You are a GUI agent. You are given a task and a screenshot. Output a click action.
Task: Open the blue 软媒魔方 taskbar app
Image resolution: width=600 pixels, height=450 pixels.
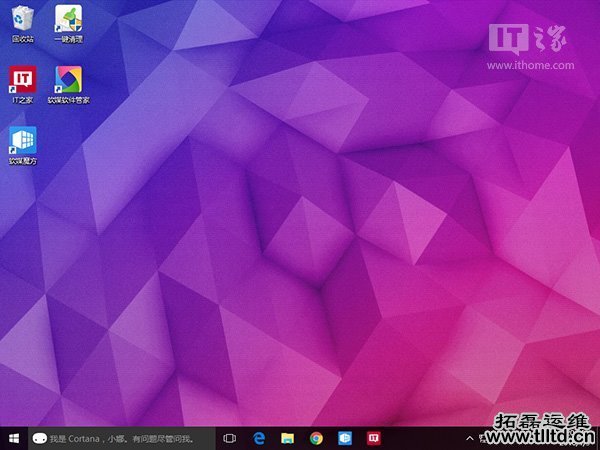tap(345, 439)
